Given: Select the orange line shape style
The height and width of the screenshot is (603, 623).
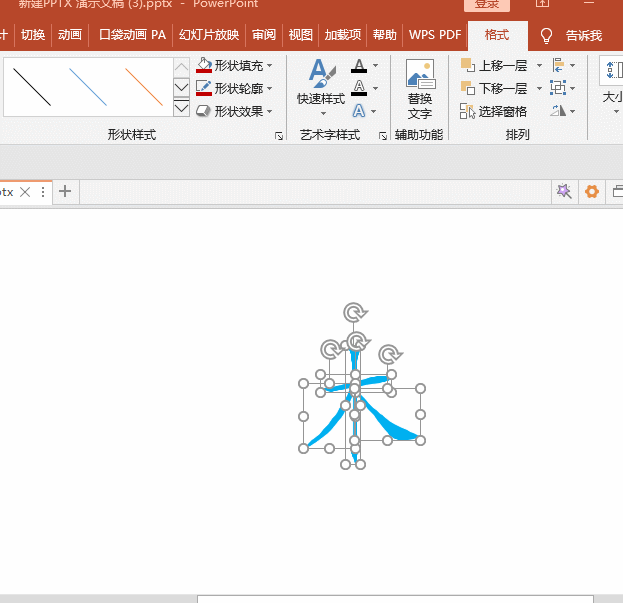Looking at the screenshot, I should 144,87.
